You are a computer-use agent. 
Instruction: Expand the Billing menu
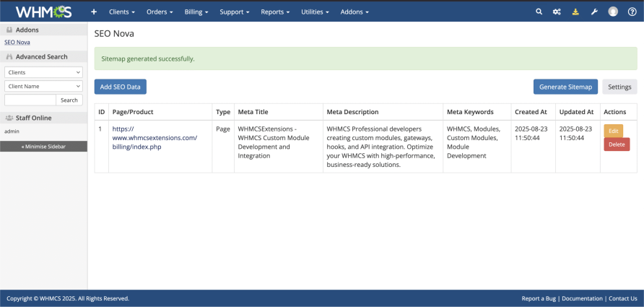(196, 12)
